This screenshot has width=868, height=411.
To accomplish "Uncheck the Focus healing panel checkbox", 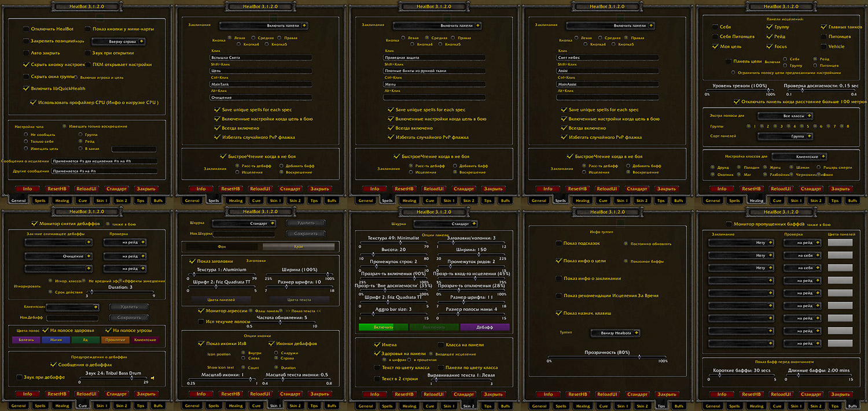I will (769, 46).
